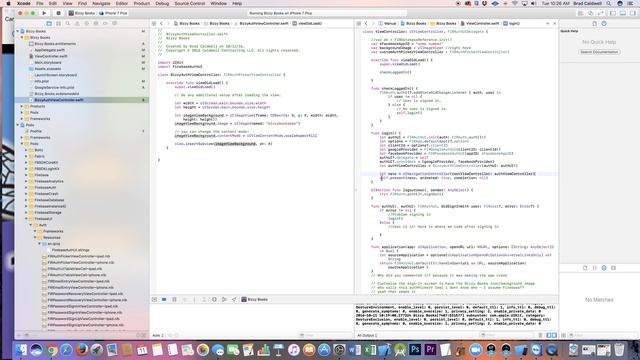Collapse the FirebaseUI folder
Screen dimensions: 640x360
click(x=26, y=219)
